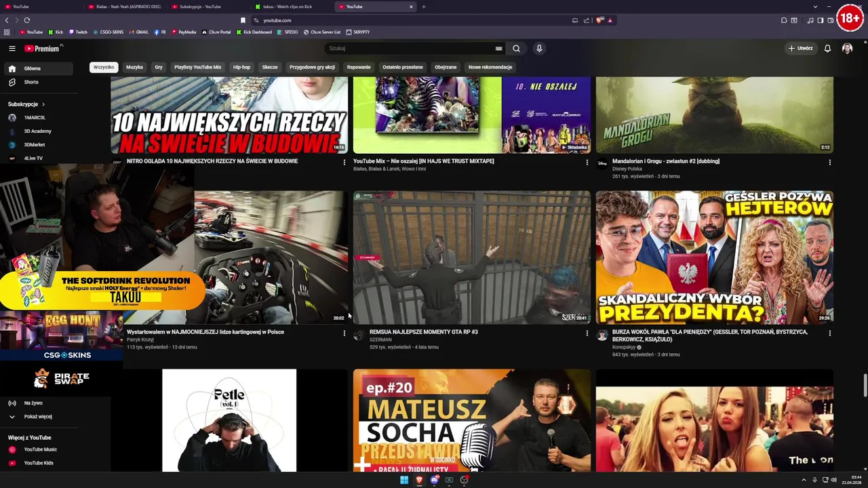
Task: Open the tab list dropdown arrow
Action: pos(814,7)
